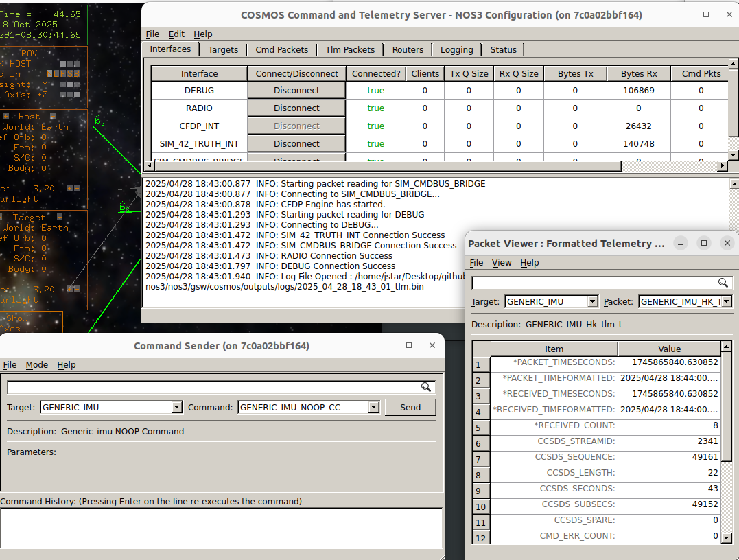Click vertical scrollbar thumb of Interfaces table
Screen dimensions: 739x560
(733, 103)
